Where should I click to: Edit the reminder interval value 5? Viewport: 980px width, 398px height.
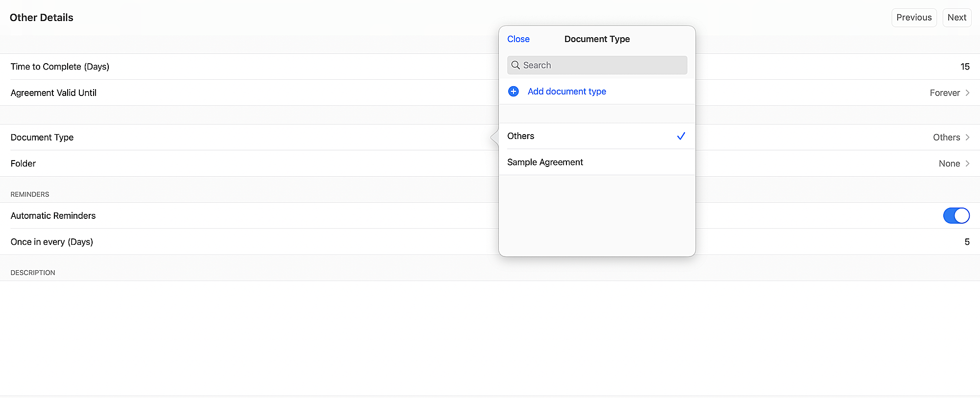966,242
